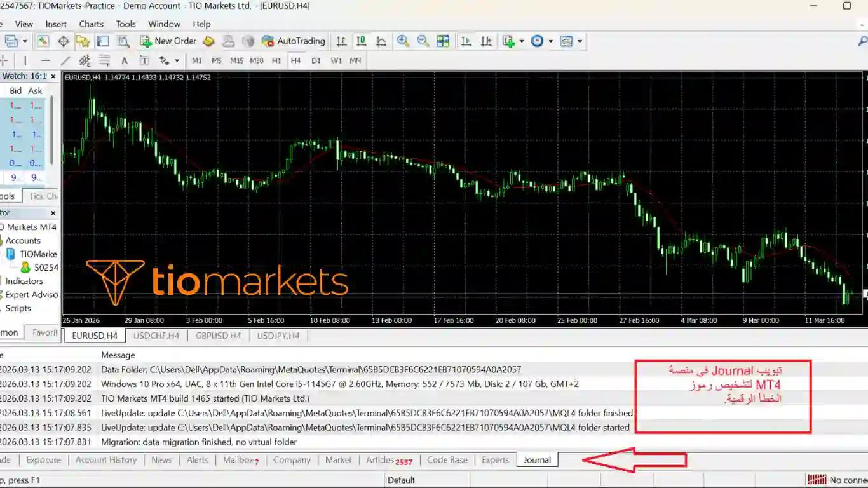
Task: Toggle chart auto scroll
Action: tap(466, 41)
